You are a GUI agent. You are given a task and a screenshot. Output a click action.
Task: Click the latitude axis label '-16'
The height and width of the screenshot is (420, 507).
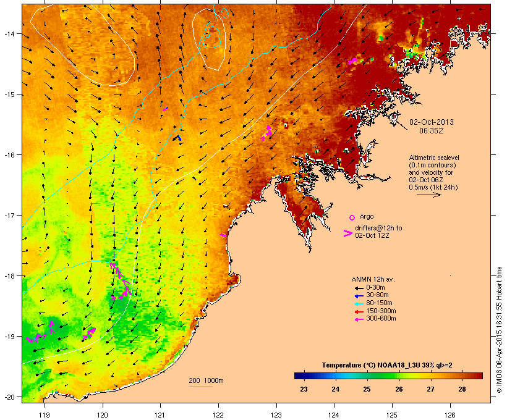[x=9, y=155]
